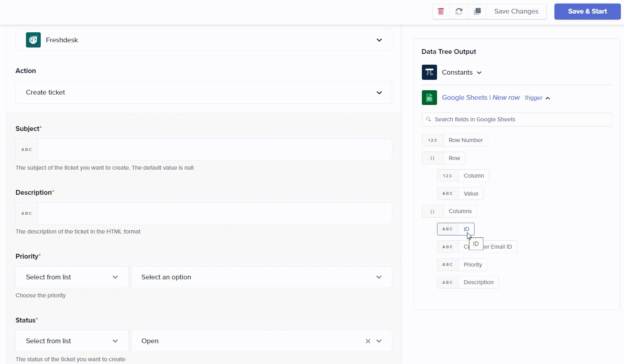This screenshot has height=364, width=624.
Task: Click the array badge beside Columns
Action: (433, 211)
